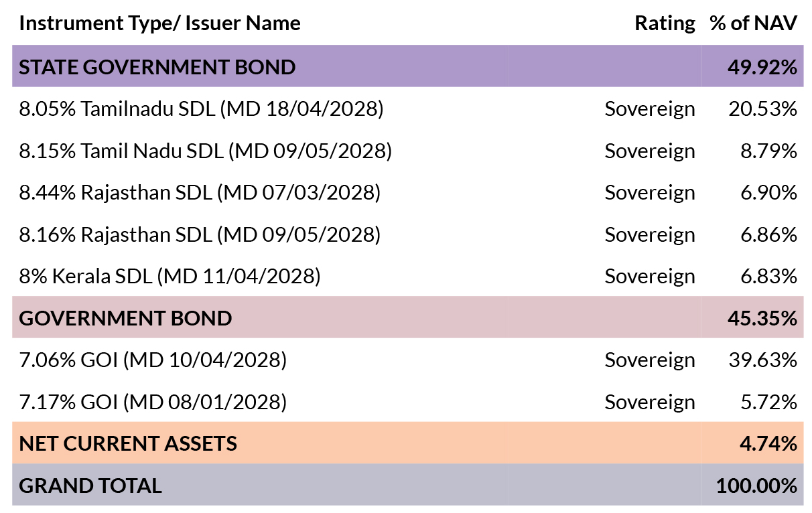This screenshot has width=812, height=513.
Task: Select 8.16% Rajasthan SDL (MD 09/05/2028)
Action: 200,234
